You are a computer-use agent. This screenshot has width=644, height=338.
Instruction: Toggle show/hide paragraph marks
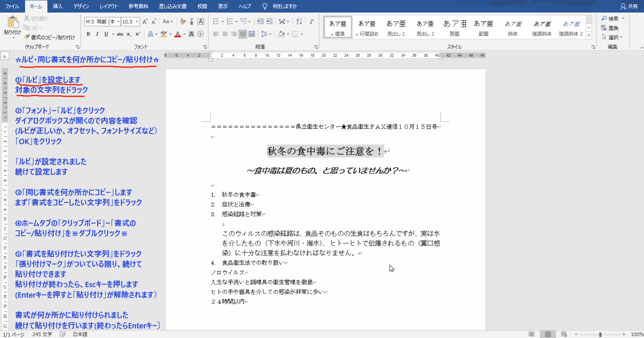311,21
